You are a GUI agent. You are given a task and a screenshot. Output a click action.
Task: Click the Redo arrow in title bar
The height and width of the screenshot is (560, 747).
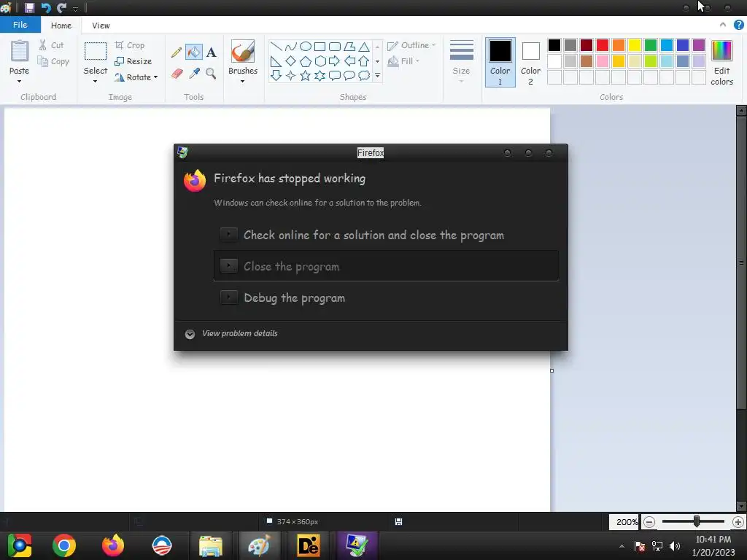click(62, 7)
